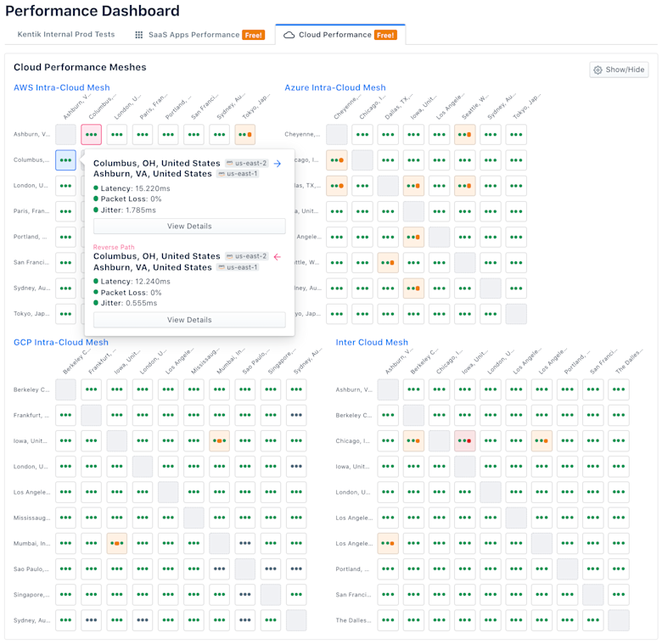The width and height of the screenshot is (662, 644).
Task: Select orange GCP cell Iowa row, Mumbai column
Action: 220,440
